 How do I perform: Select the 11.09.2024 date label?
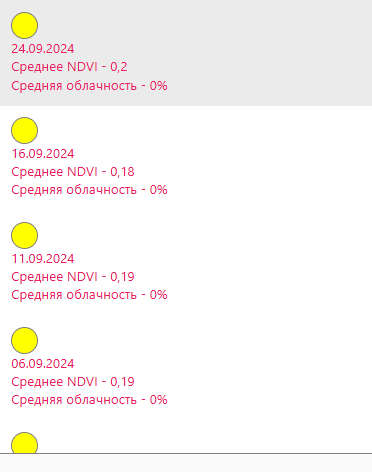(x=43, y=259)
